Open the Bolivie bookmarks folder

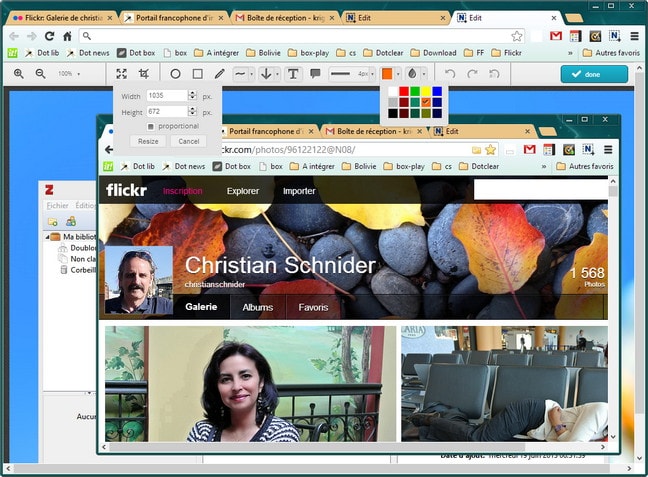264,53
